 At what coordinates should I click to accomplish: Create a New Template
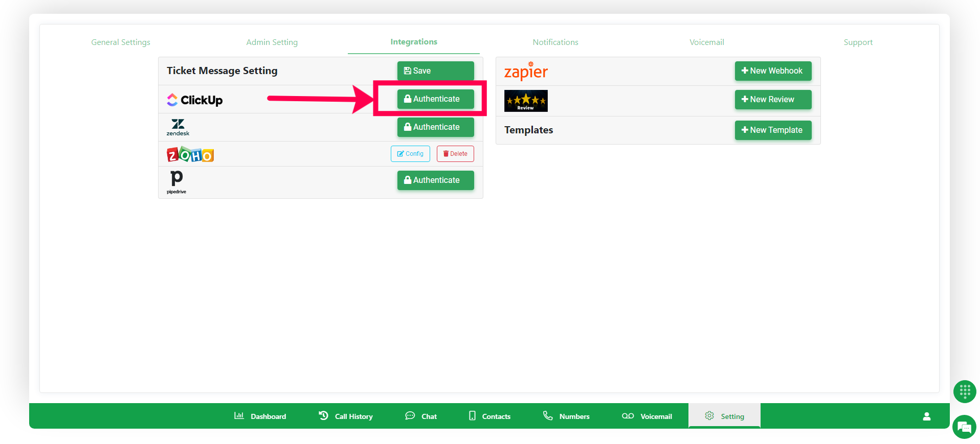(x=773, y=130)
